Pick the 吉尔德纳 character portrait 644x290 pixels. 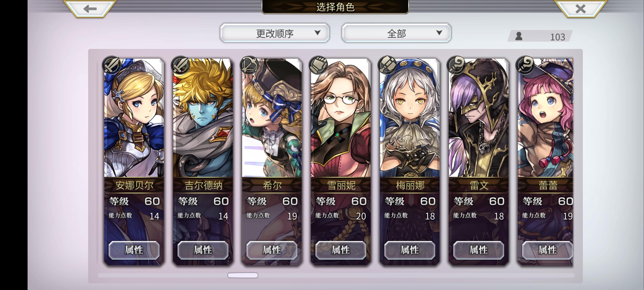[x=203, y=118]
